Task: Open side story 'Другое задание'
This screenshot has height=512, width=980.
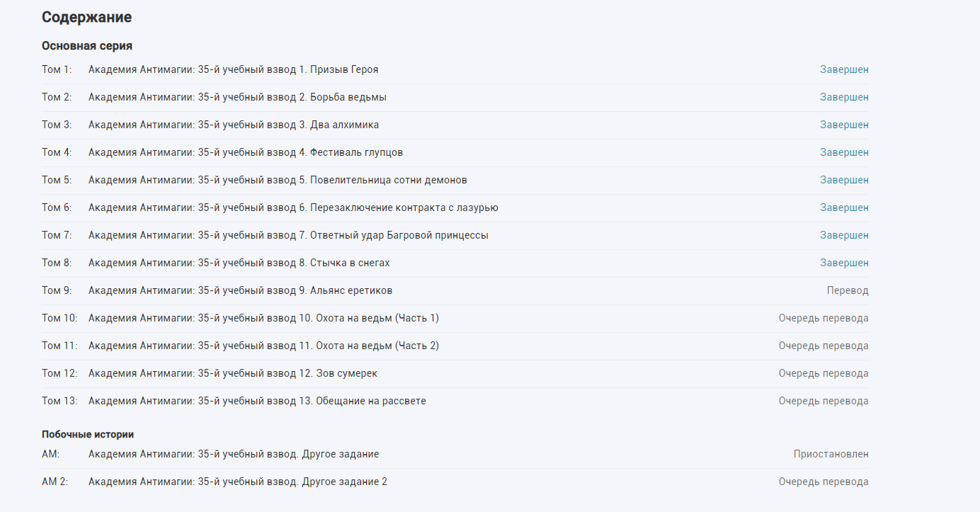Action: [233, 454]
